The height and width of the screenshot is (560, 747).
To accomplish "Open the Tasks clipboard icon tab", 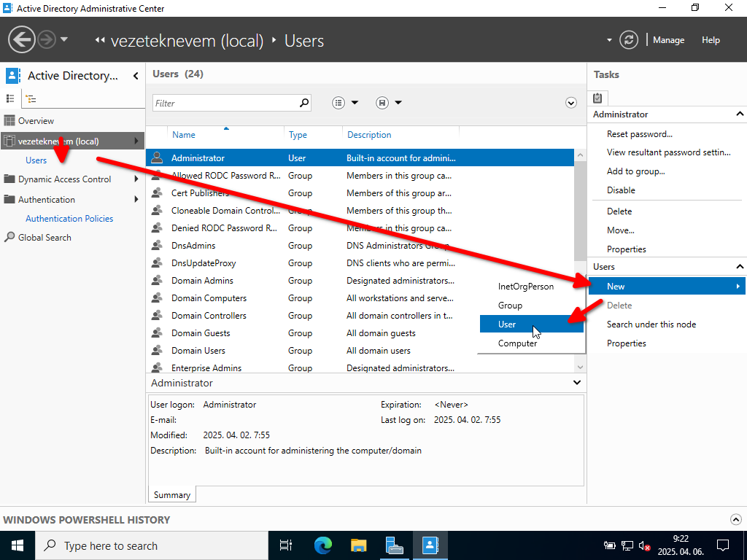I will tap(597, 98).
